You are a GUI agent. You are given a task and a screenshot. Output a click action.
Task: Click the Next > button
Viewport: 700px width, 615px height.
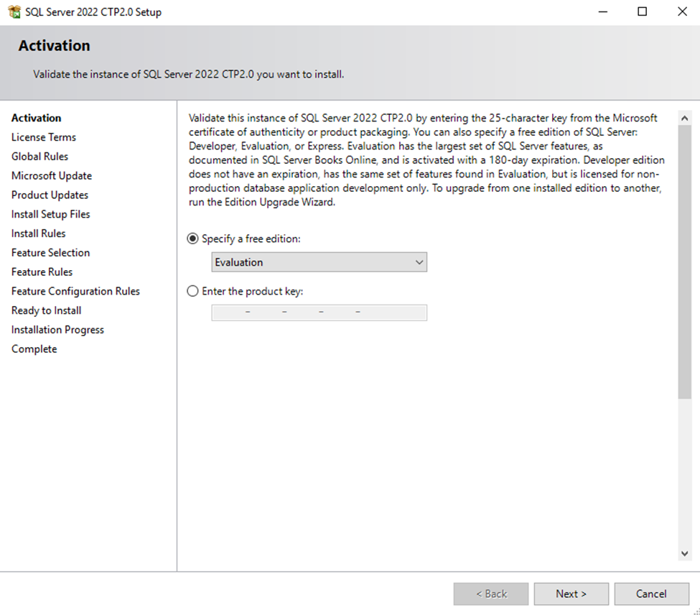click(x=571, y=593)
